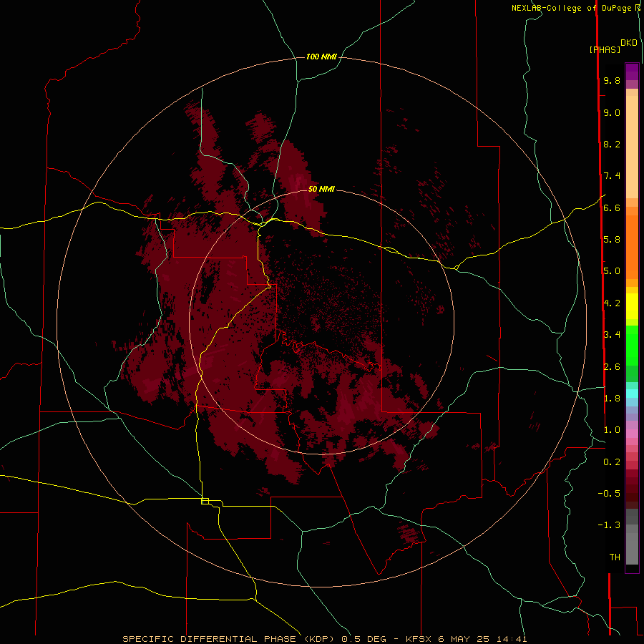Click the KFSX 6 MAY 25 14:41 timestamp

[x=466, y=639]
